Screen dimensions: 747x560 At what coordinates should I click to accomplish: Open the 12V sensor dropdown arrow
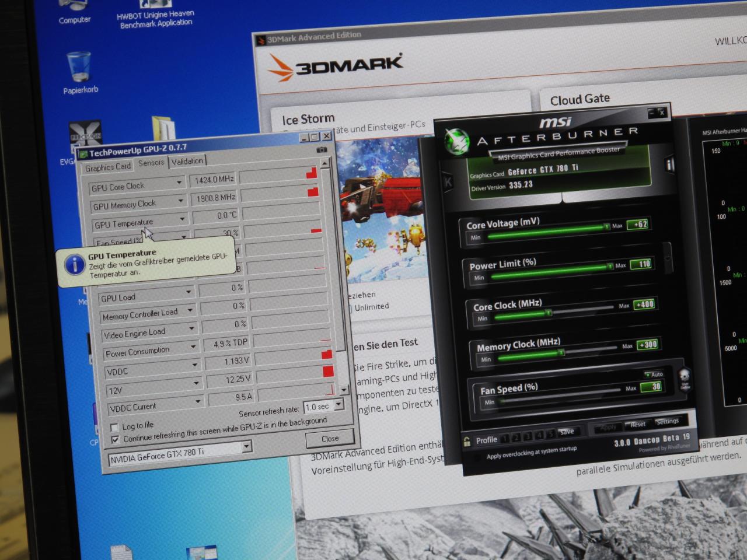[197, 383]
